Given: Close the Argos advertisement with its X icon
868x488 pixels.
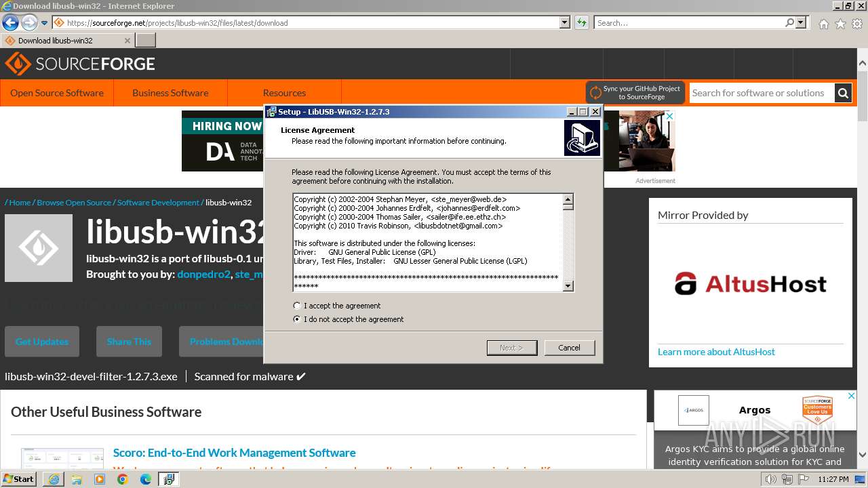Looking at the screenshot, I should tap(852, 396).
